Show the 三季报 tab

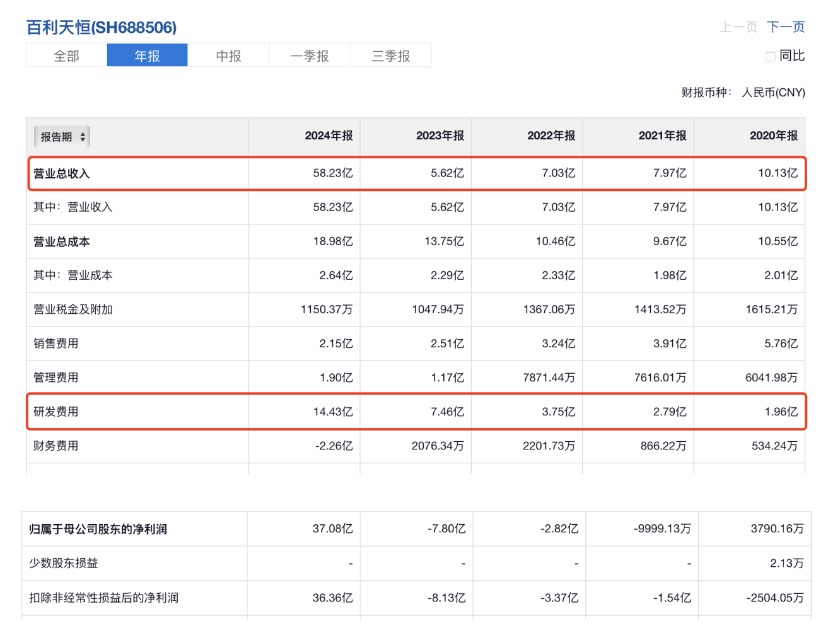click(x=390, y=56)
